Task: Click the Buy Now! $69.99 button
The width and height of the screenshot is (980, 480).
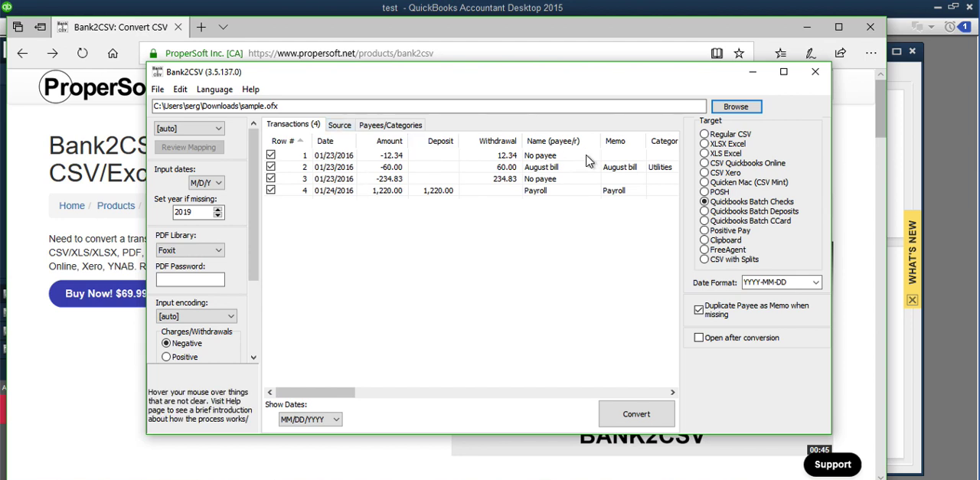Action: point(98,293)
